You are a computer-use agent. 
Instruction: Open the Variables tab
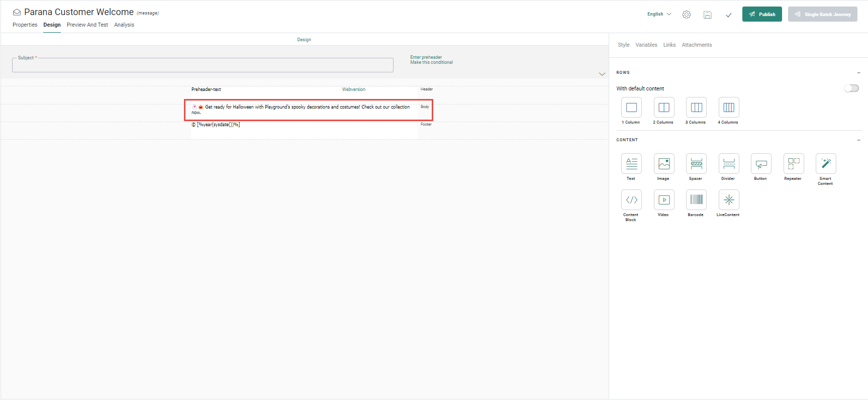[x=646, y=45]
